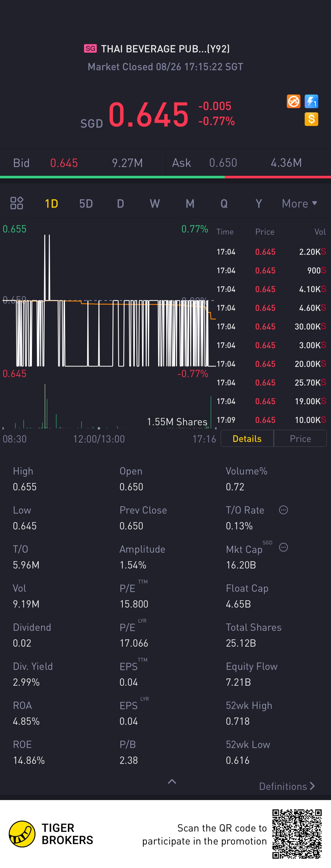Select the Price toggle tab
The height and width of the screenshot is (868, 331).
(x=300, y=438)
